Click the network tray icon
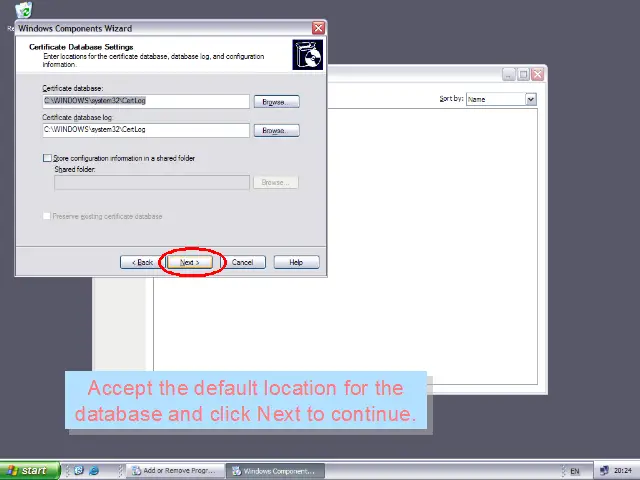Image resolution: width=640 pixels, height=480 pixels. (x=604, y=471)
